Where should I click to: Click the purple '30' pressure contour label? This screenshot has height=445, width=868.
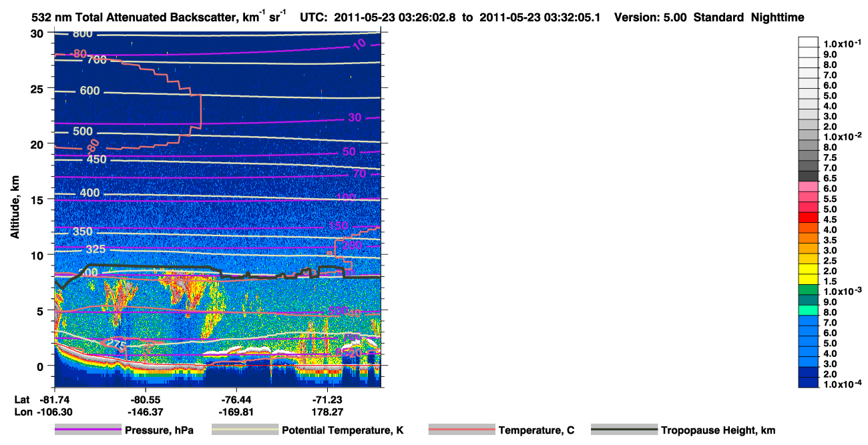tap(355, 117)
